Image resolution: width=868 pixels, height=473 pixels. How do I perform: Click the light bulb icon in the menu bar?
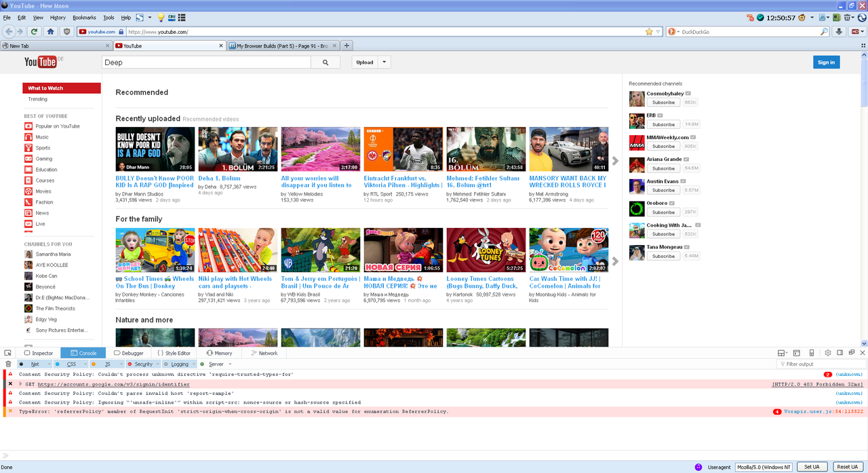pyautogui.click(x=161, y=17)
